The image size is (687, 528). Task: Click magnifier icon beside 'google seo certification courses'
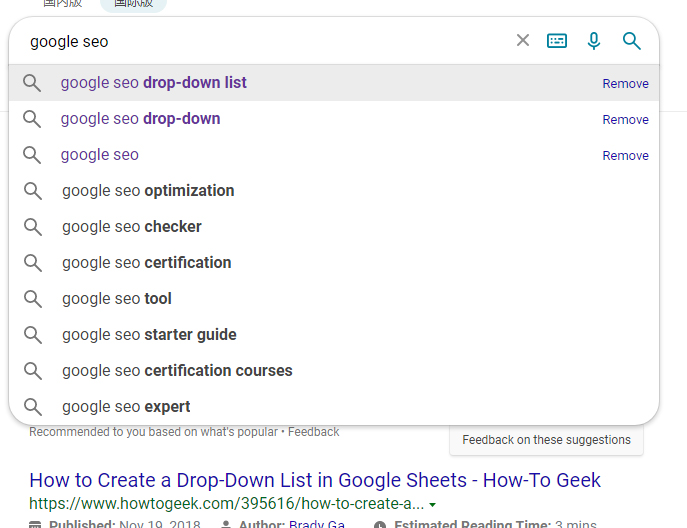pyautogui.click(x=33, y=371)
